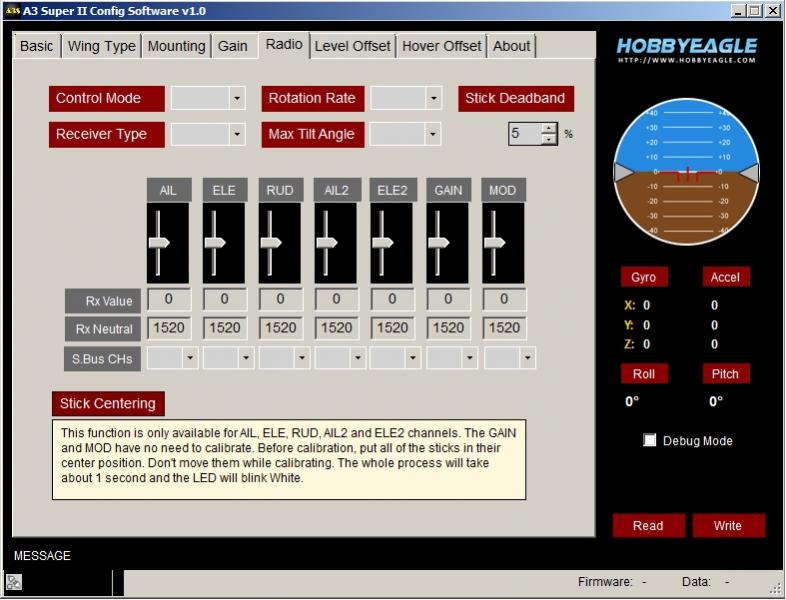This screenshot has width=786, height=600.
Task: Increase the Stick Deadband percentage with up arrow
Action: tap(549, 128)
